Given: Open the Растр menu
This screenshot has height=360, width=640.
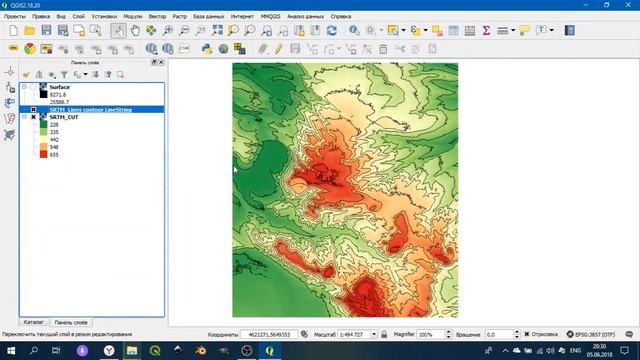Looking at the screenshot, I should [x=179, y=16].
